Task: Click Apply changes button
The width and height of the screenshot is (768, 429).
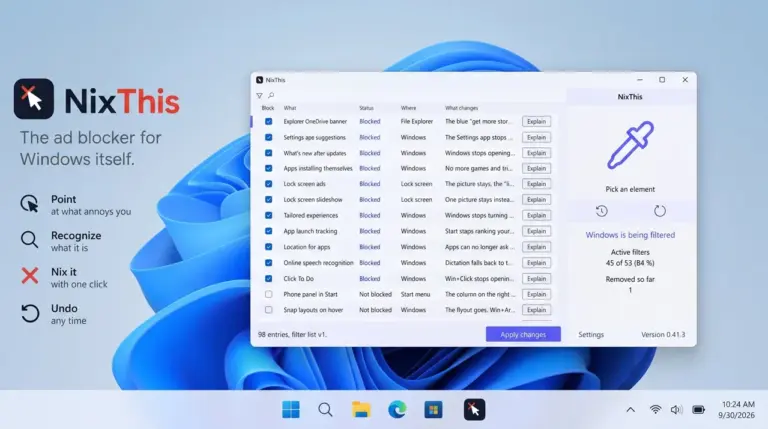Action: click(523, 334)
